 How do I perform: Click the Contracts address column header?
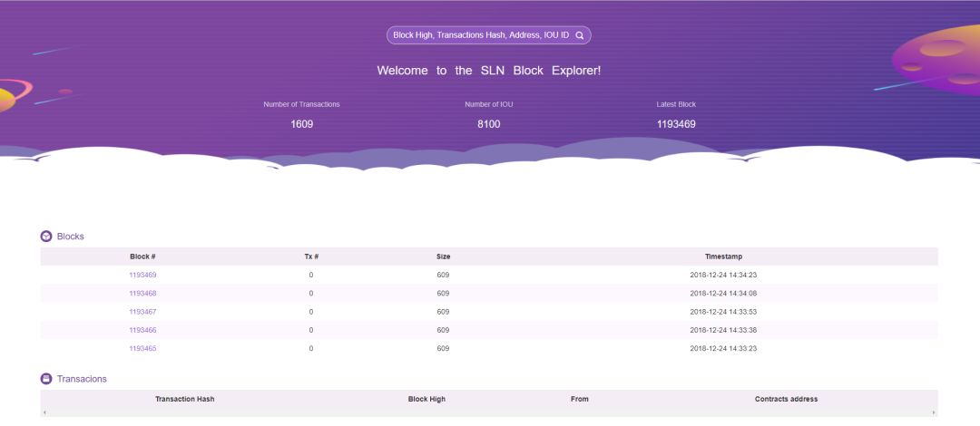click(786, 399)
